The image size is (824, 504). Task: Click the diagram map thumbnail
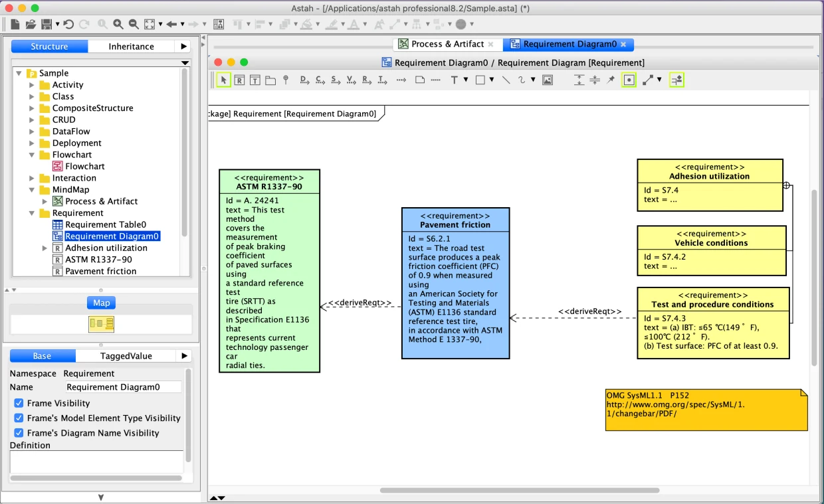pyautogui.click(x=102, y=324)
